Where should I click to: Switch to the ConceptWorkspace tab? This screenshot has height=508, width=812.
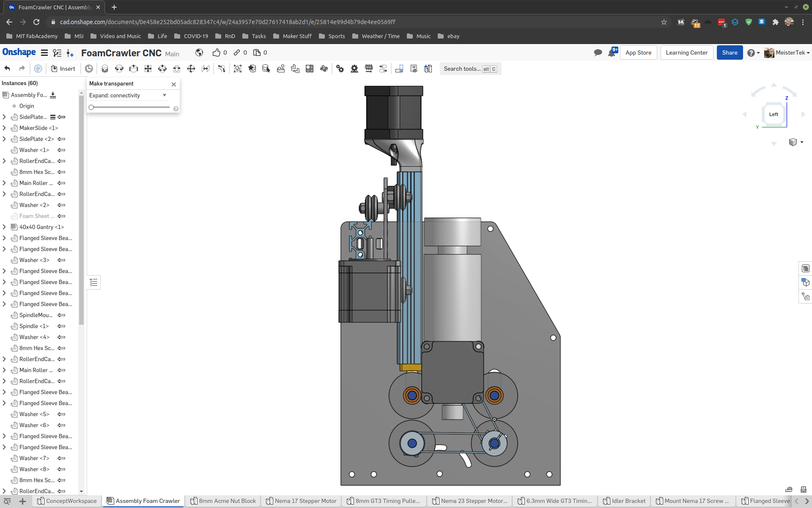coord(67,501)
